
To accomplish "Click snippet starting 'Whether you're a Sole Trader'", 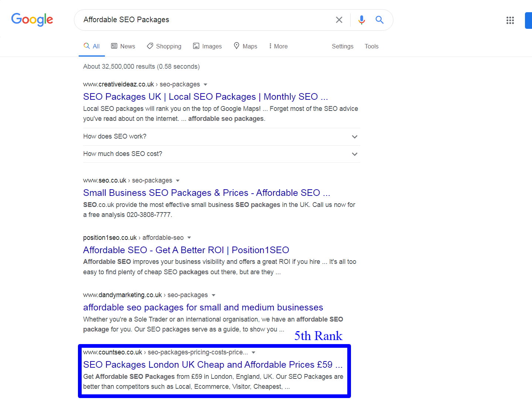I will pos(213,324).
